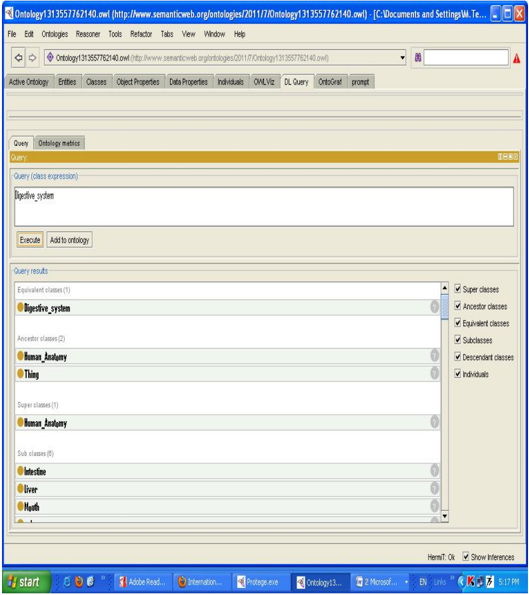Viewport: 529px width, 595px height.
Task: Click the explain icon for liver row
Action: tap(435, 488)
